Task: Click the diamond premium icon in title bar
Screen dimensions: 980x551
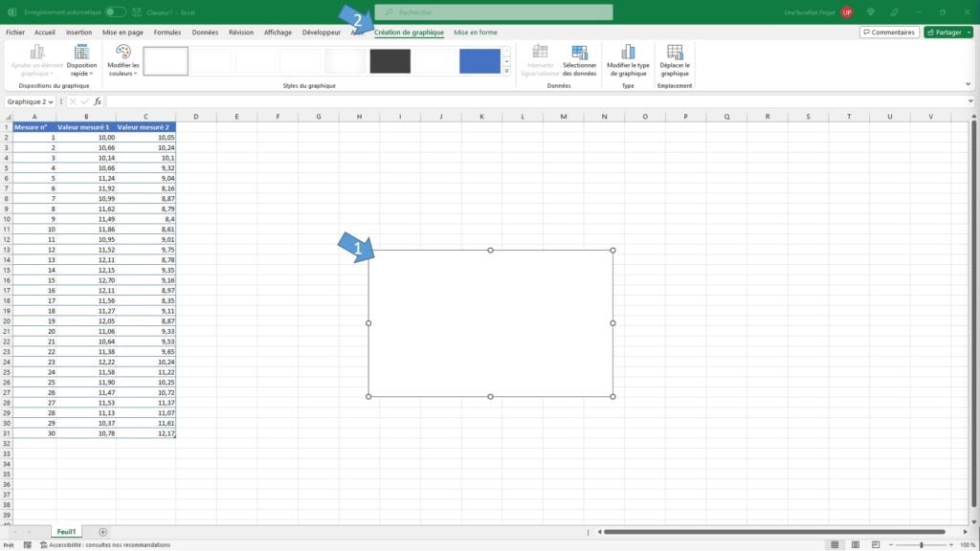Action: (871, 11)
